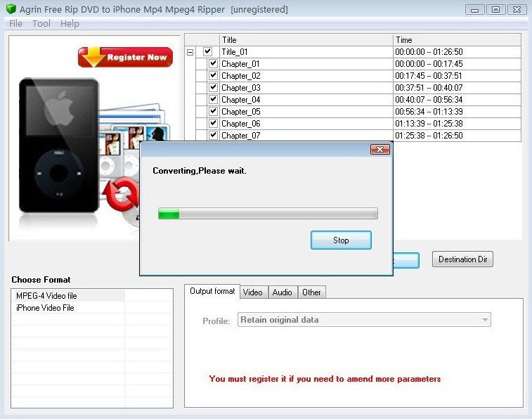Uncheck the Chapter_01 checkbox
Screen dimensions: 532x419
pyautogui.click(x=213, y=63)
